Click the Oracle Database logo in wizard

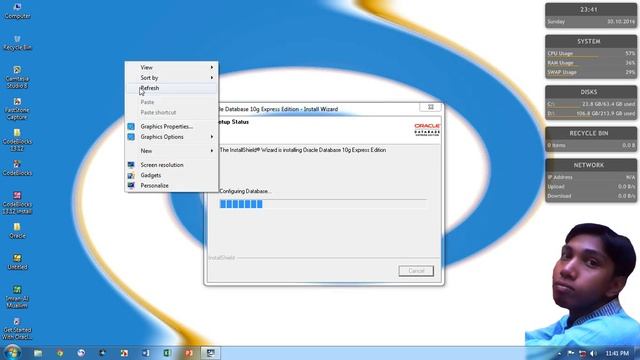(427, 129)
